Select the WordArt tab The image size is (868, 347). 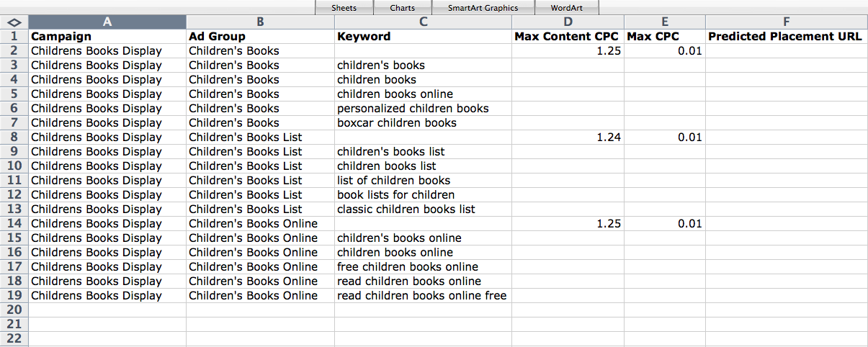[x=568, y=8]
